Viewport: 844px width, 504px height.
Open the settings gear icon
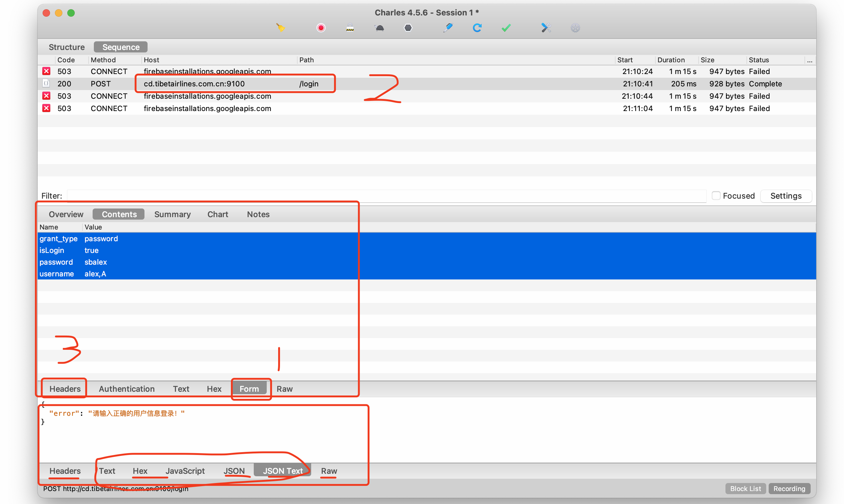(x=575, y=27)
